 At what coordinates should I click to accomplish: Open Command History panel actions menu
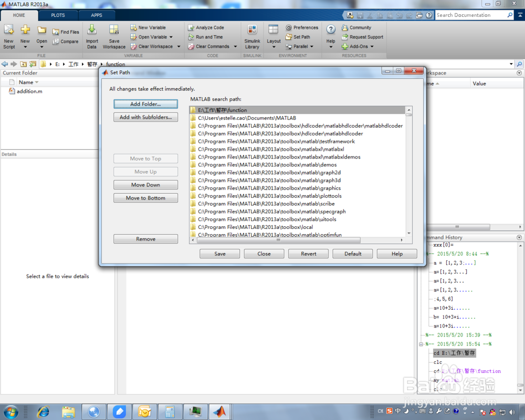point(519,237)
